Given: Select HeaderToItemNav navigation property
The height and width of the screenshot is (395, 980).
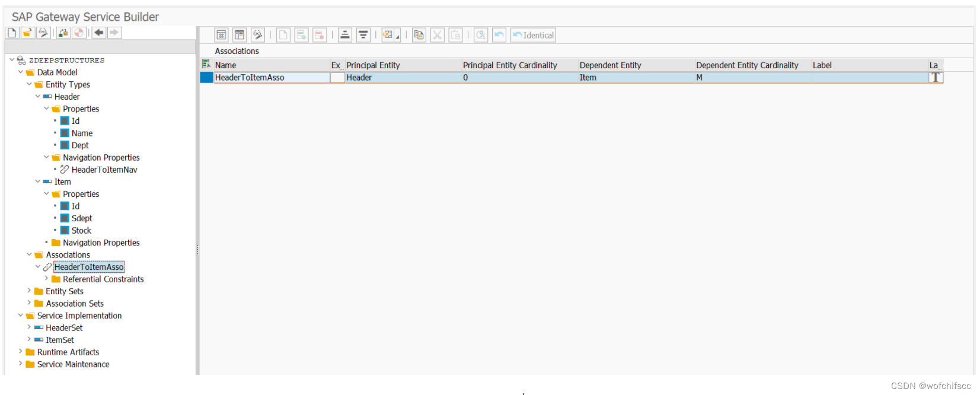Looking at the screenshot, I should [x=104, y=170].
